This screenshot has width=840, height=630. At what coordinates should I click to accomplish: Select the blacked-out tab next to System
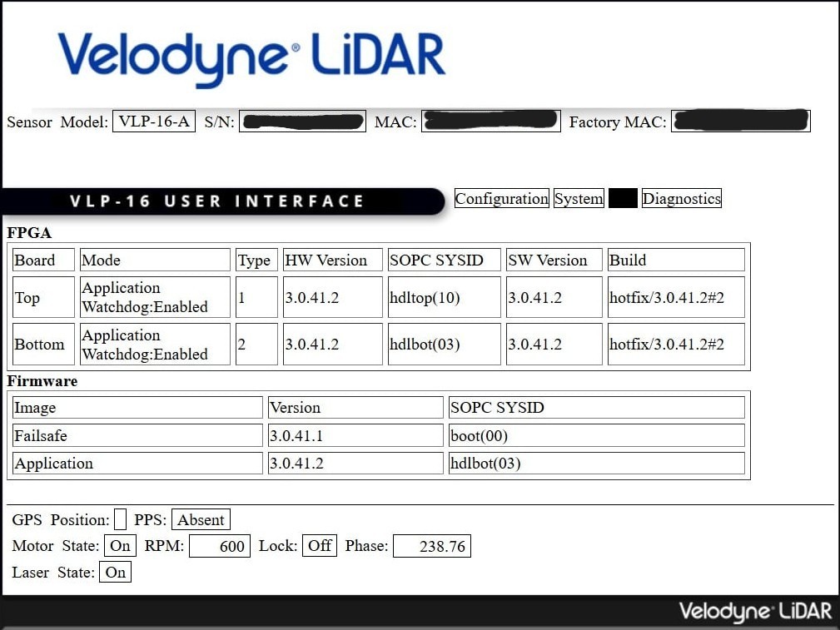coord(623,198)
